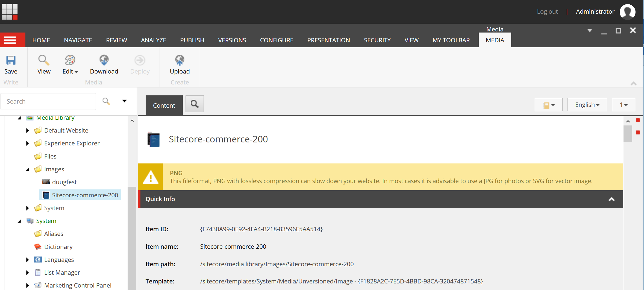Click the Sitecore-commerce-200 header thumbnail
Image resolution: width=644 pixels, height=290 pixels.
tap(154, 139)
